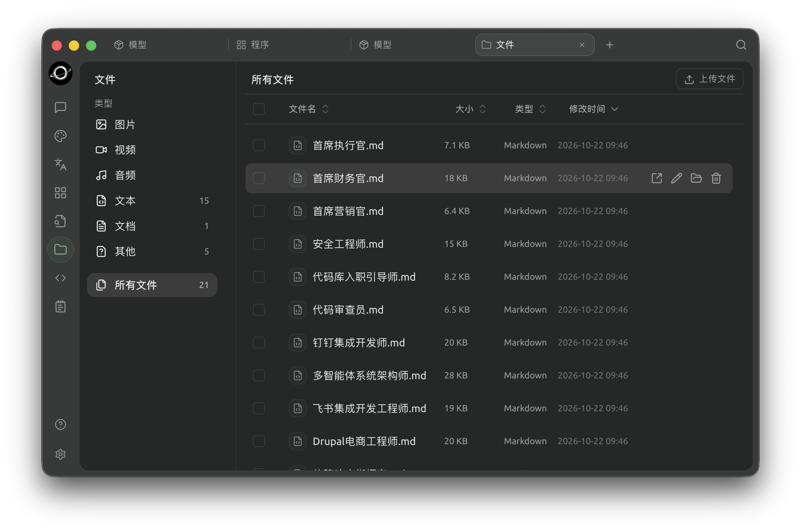
Task: Open the mini apps grid sidebar icon
Action: (x=60, y=193)
